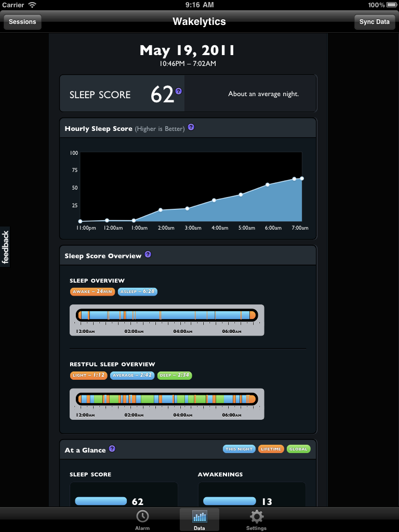Click the 4:00am data point on chart
Image resolution: width=399 pixels, height=532 pixels.
[x=214, y=200]
